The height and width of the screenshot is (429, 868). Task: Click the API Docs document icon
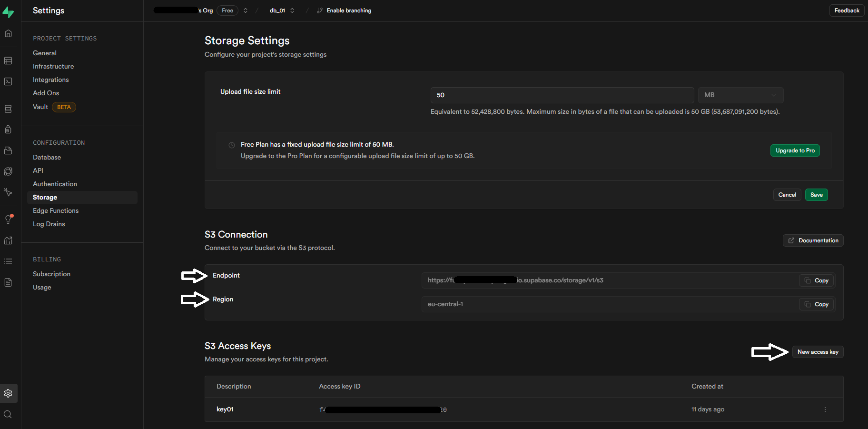(x=9, y=282)
